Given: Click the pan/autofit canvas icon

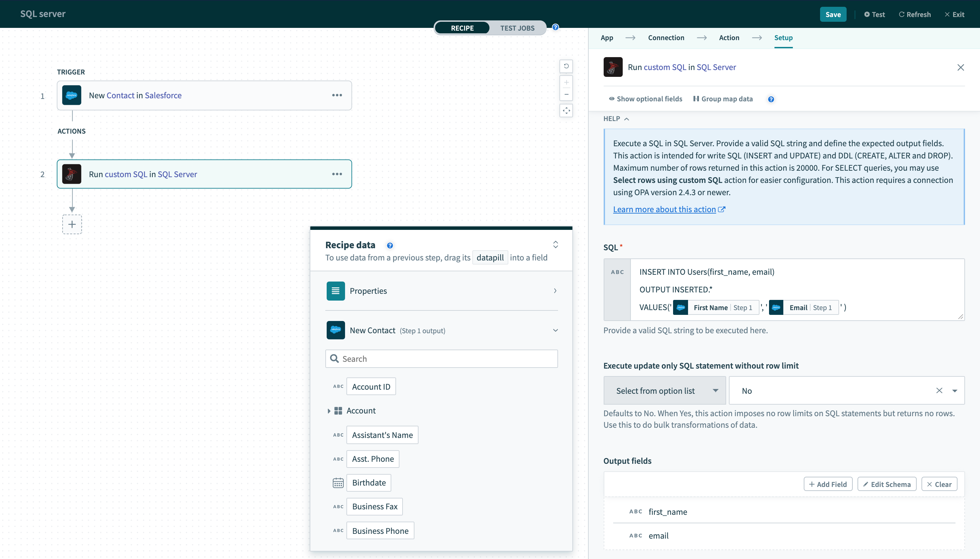Looking at the screenshot, I should (566, 111).
